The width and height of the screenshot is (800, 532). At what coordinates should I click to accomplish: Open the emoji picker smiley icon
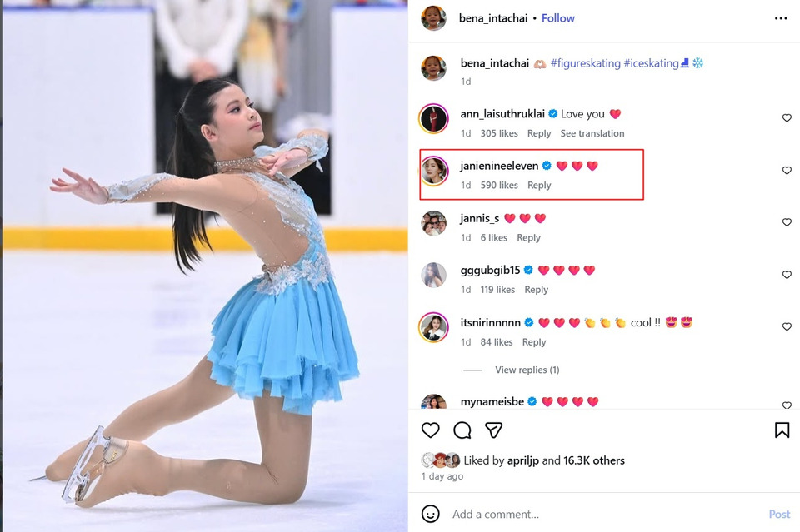[431, 514]
